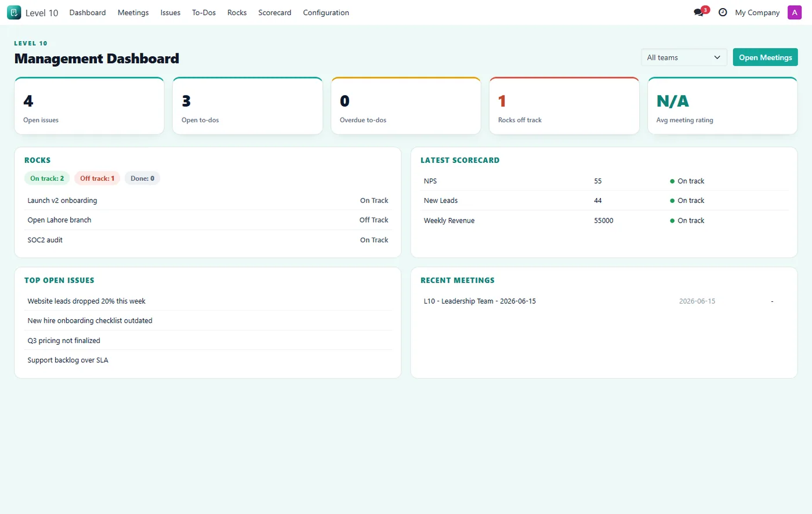This screenshot has height=514, width=812.
Task: Open the To-Dos menu
Action: coord(204,12)
